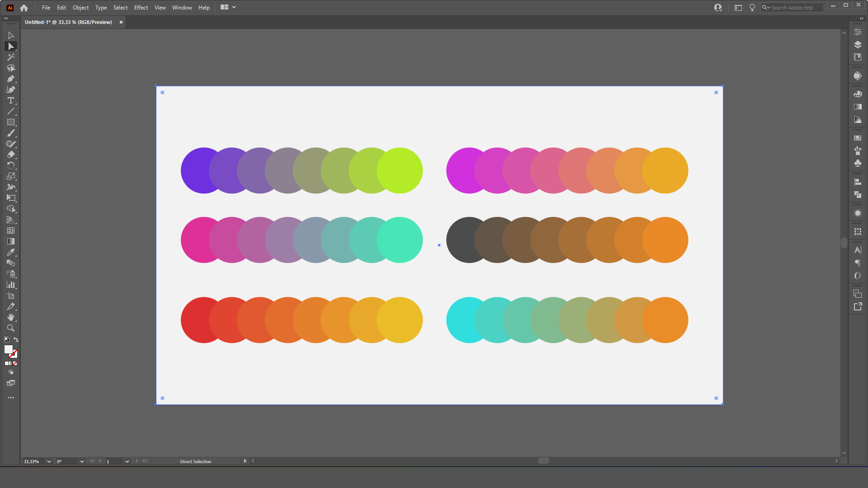Pick the Eyedropper tool

coord(11,253)
